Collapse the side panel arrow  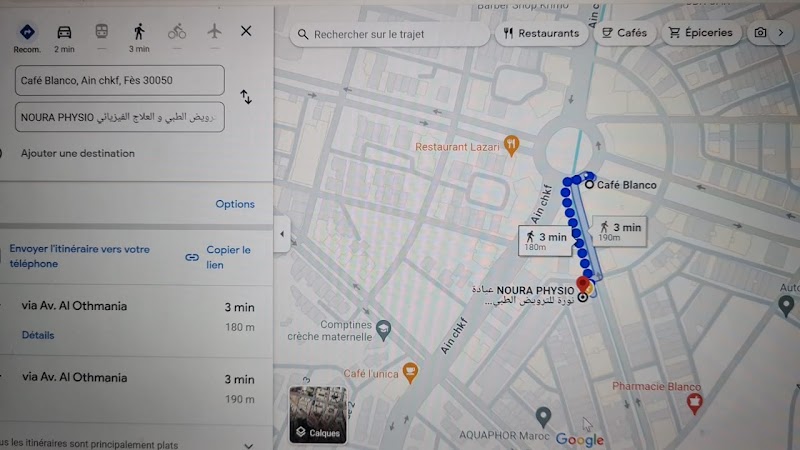[282, 234]
